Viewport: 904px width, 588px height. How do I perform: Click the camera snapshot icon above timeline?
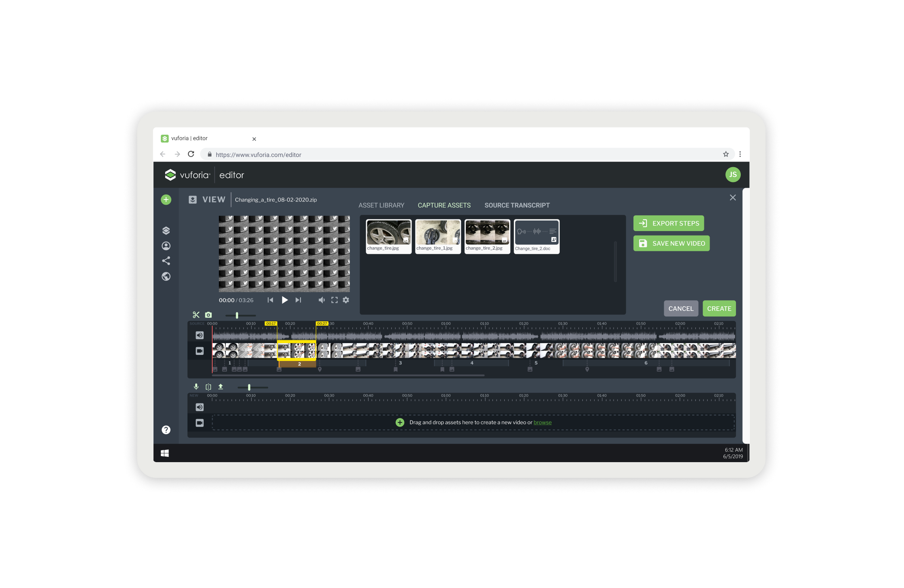tap(208, 315)
